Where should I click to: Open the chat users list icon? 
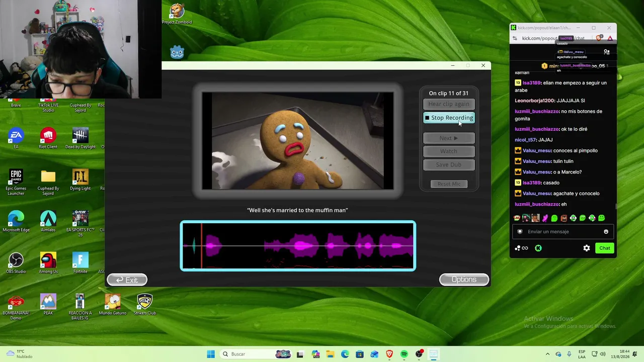607,52
